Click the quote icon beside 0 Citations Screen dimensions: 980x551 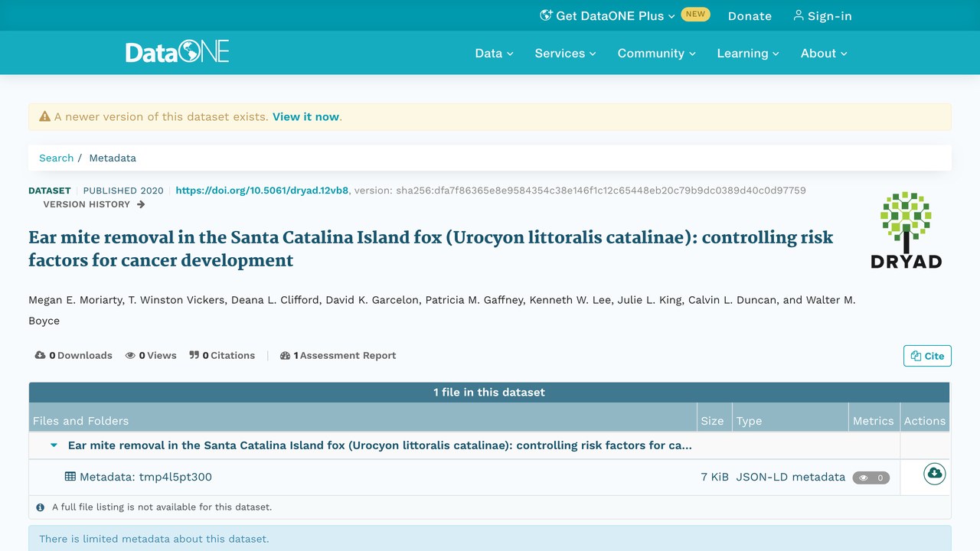[x=194, y=355]
